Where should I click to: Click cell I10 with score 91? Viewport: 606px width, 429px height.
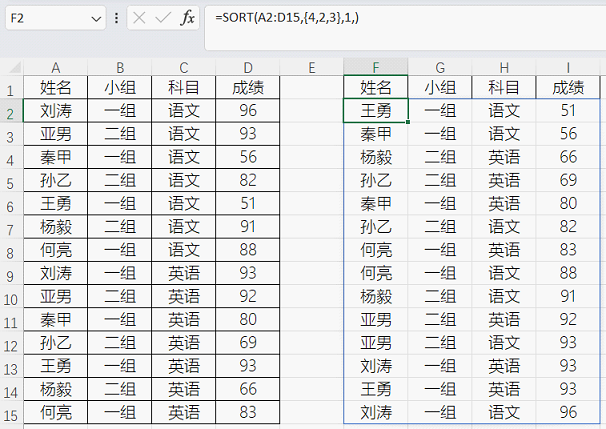tap(568, 296)
